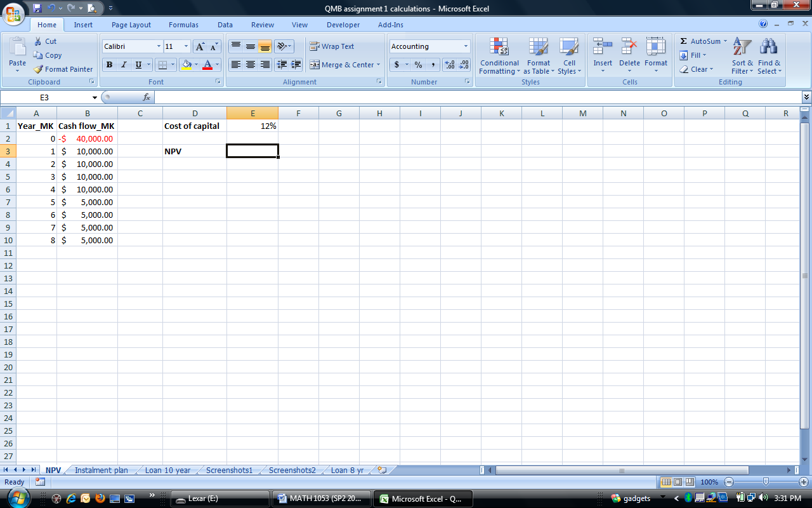
Task: Toggle Bold formatting
Action: [109, 65]
